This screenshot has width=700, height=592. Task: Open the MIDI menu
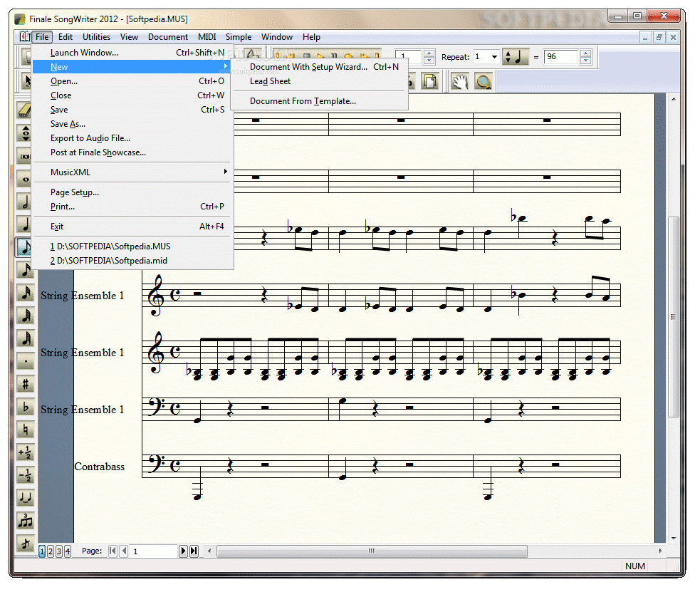point(207,36)
